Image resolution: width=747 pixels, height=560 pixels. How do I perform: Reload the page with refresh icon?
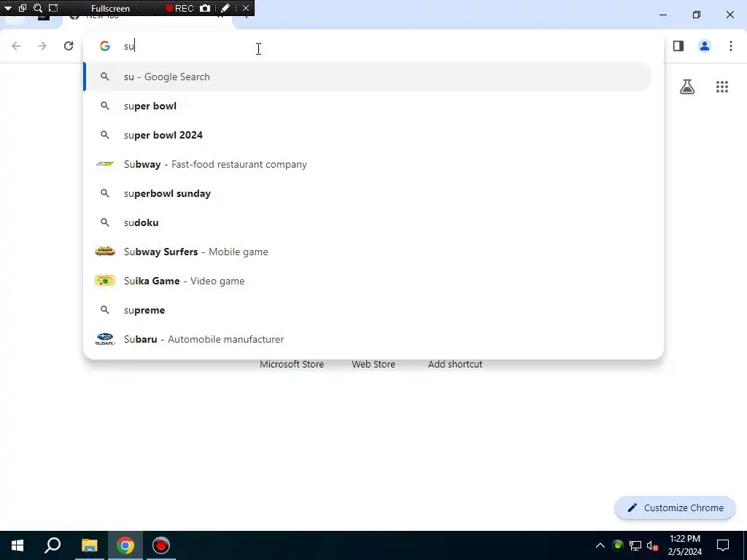tap(69, 46)
